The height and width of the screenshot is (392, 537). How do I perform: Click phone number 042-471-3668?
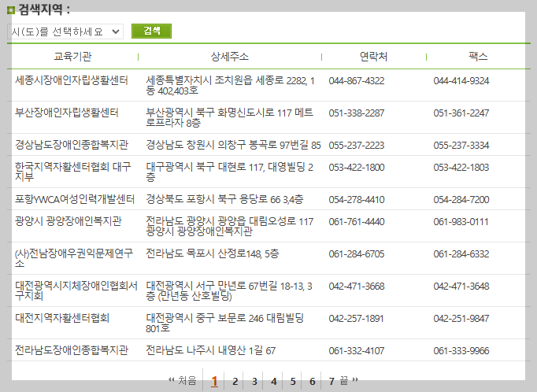[x=357, y=287]
